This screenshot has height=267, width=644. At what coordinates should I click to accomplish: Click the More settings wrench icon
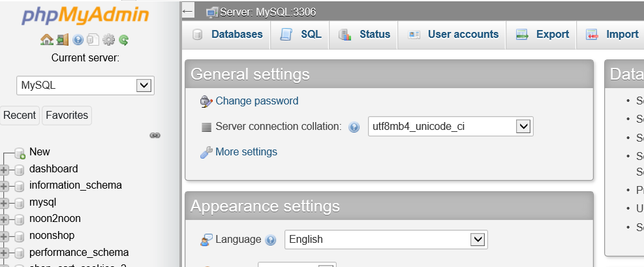[x=206, y=152]
